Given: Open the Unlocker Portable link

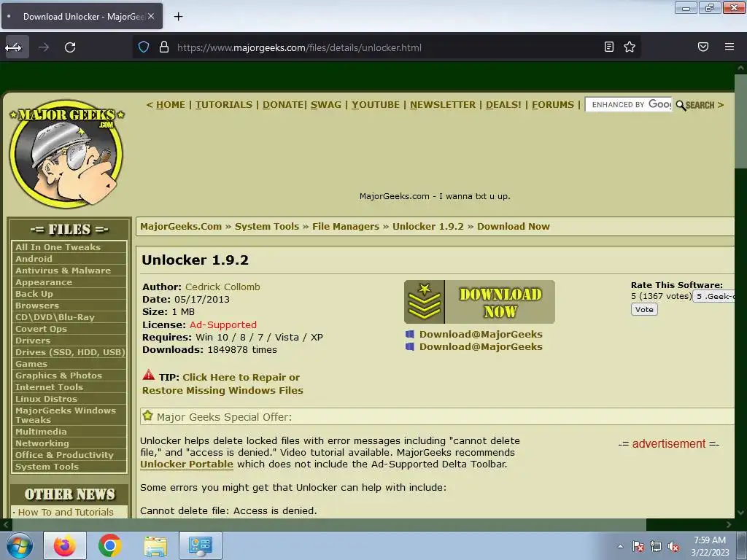Looking at the screenshot, I should click(x=187, y=464).
